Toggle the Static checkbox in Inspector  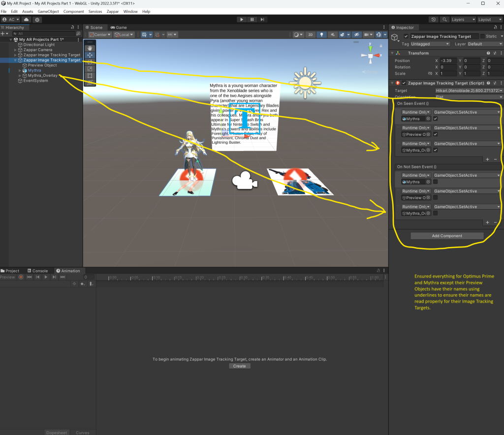point(482,36)
